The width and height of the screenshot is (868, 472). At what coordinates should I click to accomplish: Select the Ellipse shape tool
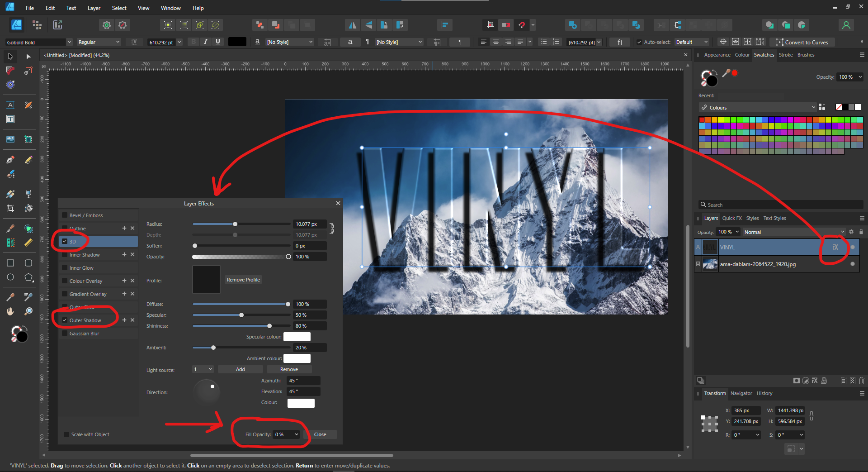point(10,277)
